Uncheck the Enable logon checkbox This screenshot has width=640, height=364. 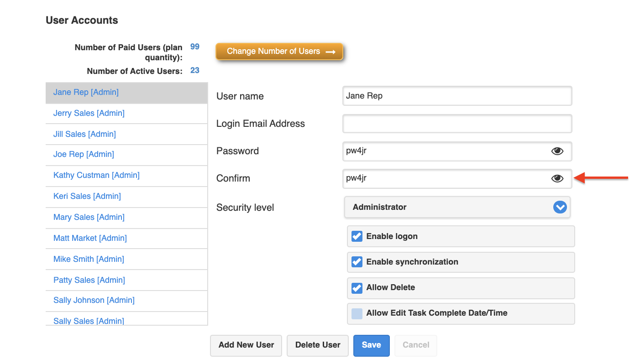tap(357, 236)
